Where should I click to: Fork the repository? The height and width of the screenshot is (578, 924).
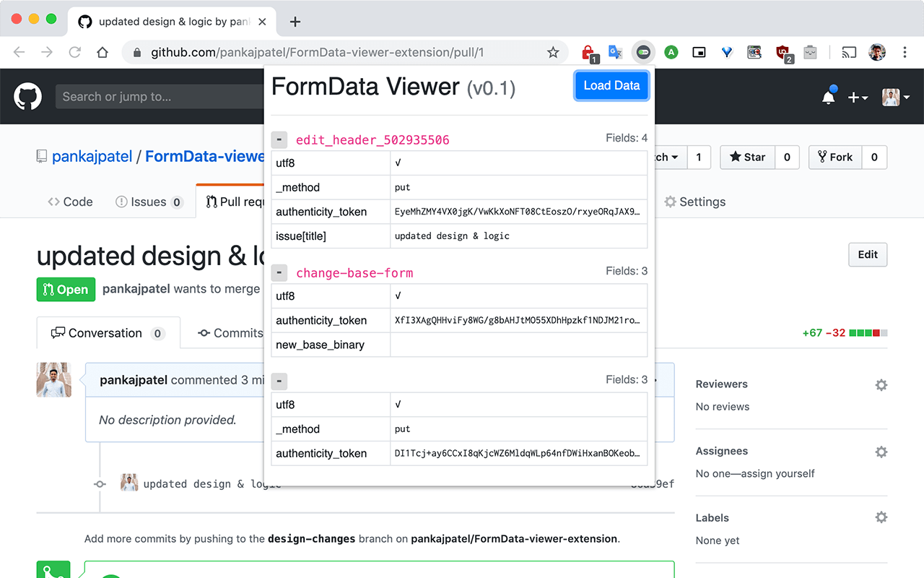(x=835, y=157)
